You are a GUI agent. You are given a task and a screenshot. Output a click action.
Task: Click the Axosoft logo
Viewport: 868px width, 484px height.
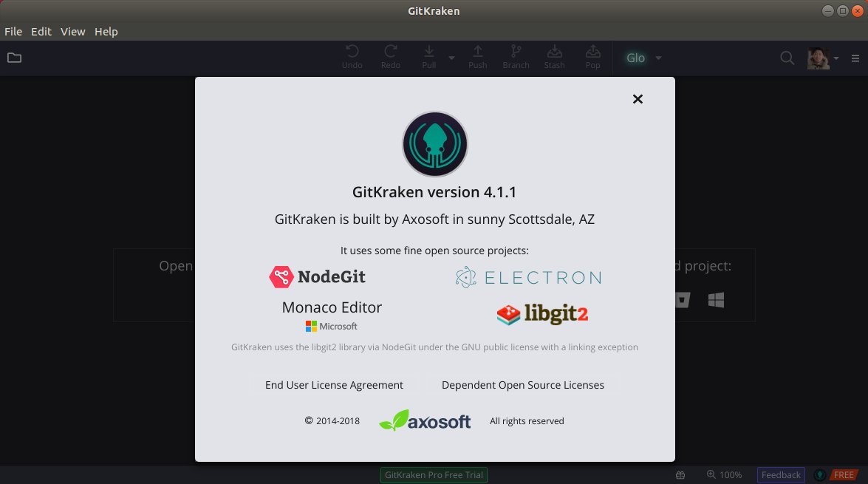pyautogui.click(x=425, y=421)
